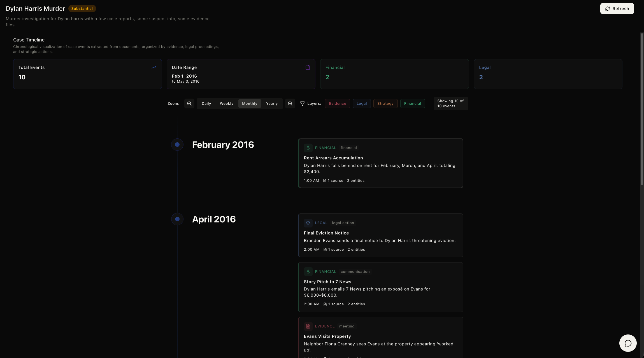The width and height of the screenshot is (644, 358).
Task: Click dollar icon on Rent Arrears event
Action: pyautogui.click(x=308, y=148)
